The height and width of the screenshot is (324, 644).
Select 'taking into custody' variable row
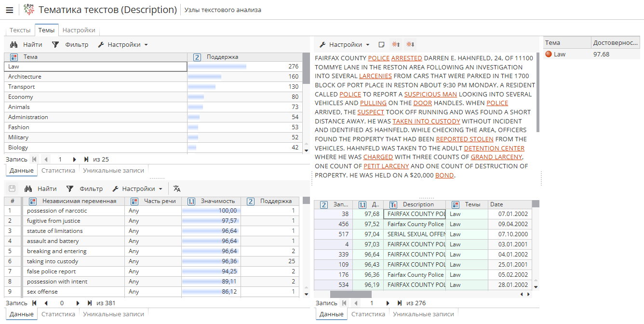tap(151, 261)
